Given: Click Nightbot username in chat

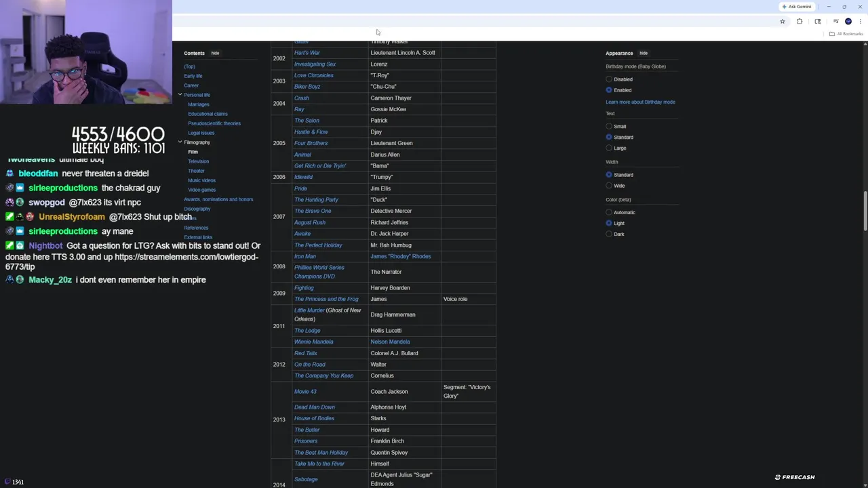Looking at the screenshot, I should tap(45, 246).
